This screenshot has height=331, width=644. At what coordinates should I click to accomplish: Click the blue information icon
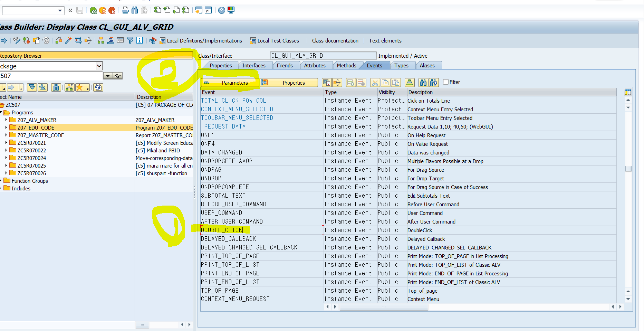pyautogui.click(x=140, y=41)
